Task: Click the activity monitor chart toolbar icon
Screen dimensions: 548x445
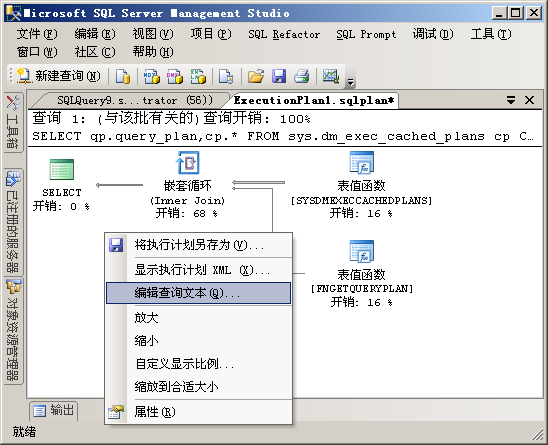Action: tap(331, 76)
